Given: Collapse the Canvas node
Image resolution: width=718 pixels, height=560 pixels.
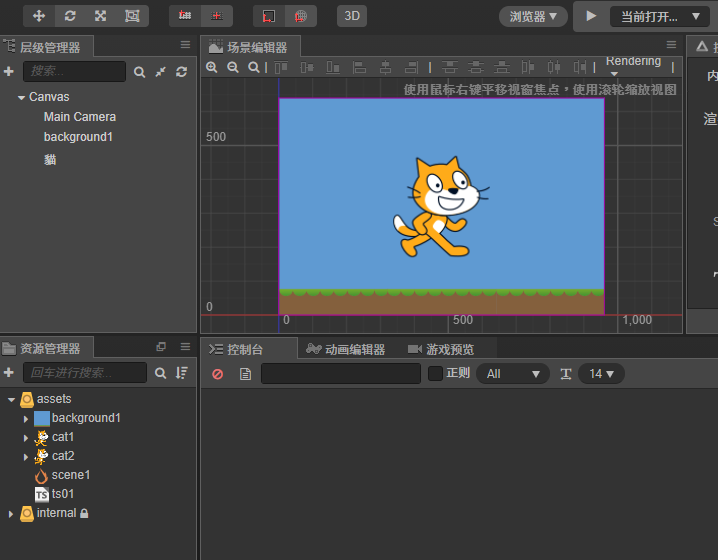Looking at the screenshot, I should click(x=21, y=98).
